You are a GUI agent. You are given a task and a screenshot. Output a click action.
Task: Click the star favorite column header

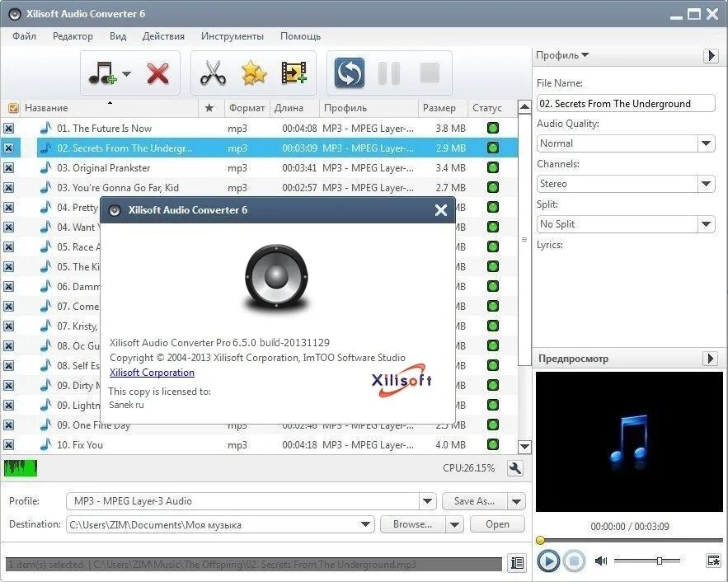209,108
